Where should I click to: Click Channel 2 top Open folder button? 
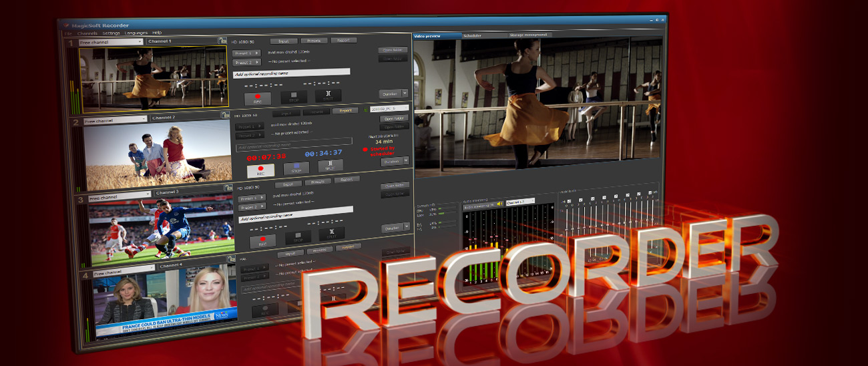[x=395, y=118]
